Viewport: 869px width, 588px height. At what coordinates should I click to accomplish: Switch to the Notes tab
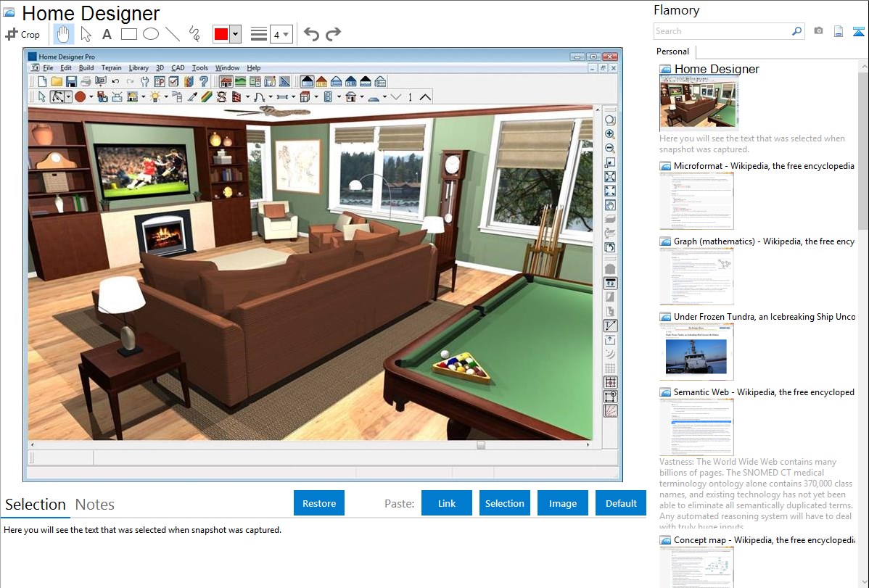click(x=95, y=505)
